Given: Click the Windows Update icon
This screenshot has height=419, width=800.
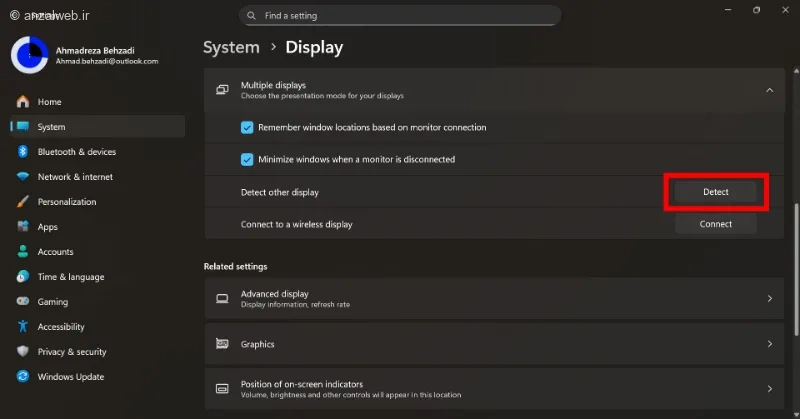Looking at the screenshot, I should tap(22, 377).
